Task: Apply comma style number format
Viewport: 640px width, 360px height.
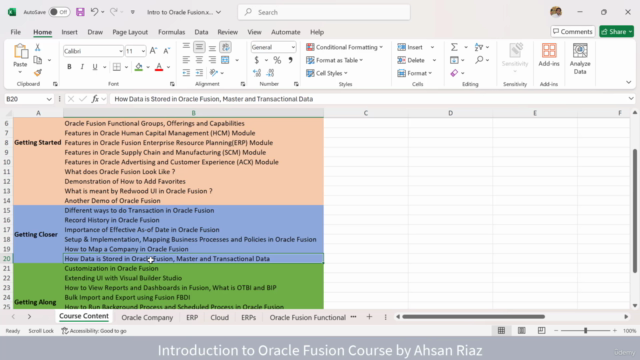Action: click(x=290, y=60)
